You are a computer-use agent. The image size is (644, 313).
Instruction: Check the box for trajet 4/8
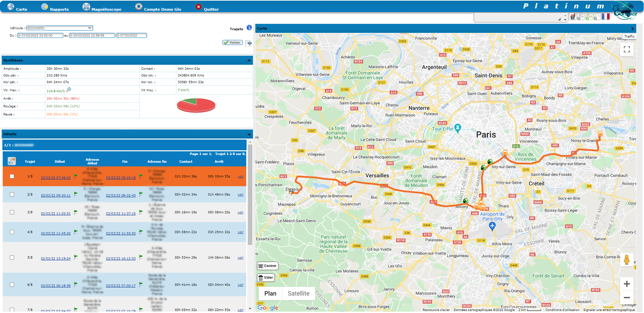[12, 232]
